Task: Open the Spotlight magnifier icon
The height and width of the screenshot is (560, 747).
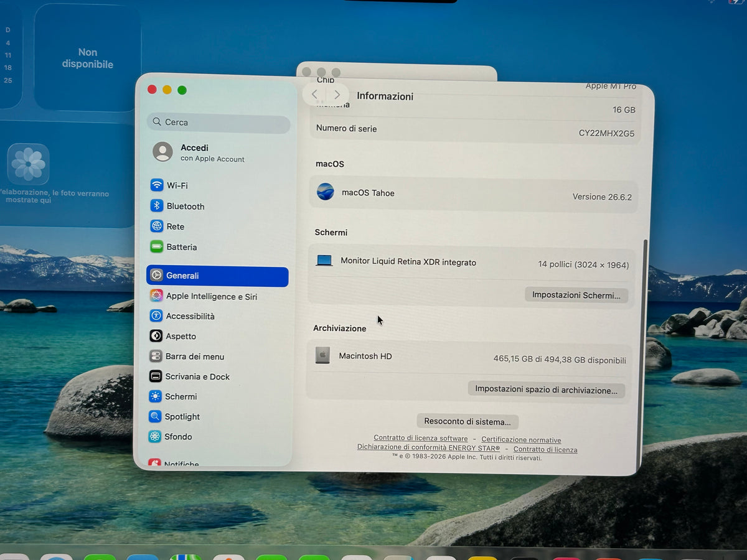Action: coord(155,417)
